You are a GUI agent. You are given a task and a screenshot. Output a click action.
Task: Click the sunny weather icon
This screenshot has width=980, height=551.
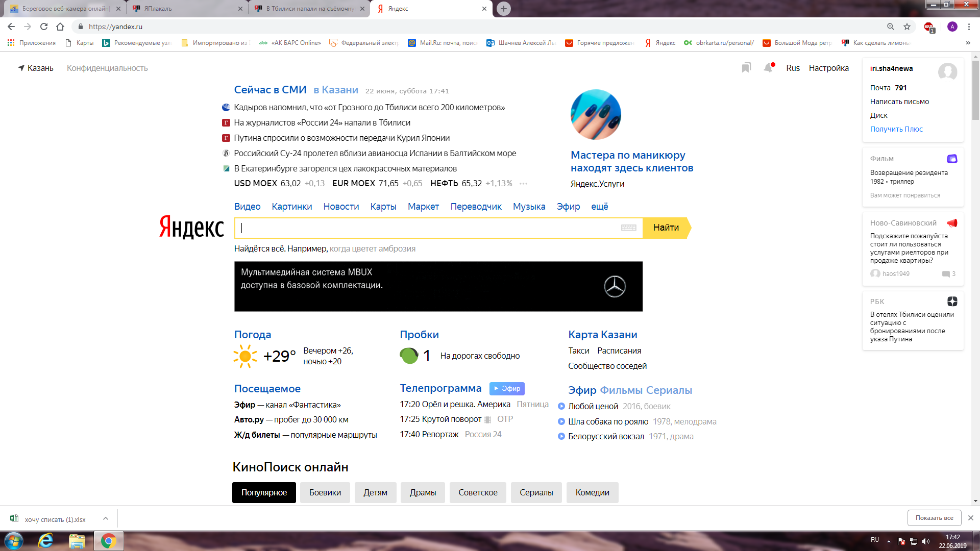click(245, 356)
